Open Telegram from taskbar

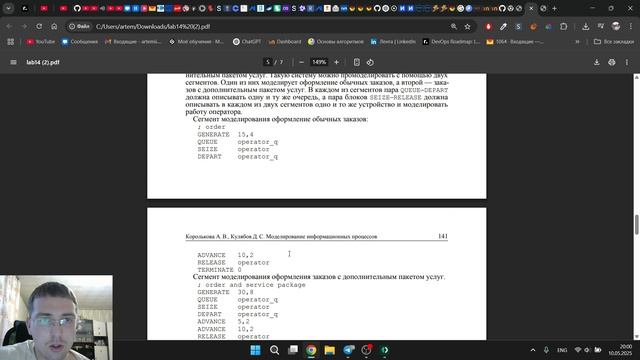(x=348, y=350)
